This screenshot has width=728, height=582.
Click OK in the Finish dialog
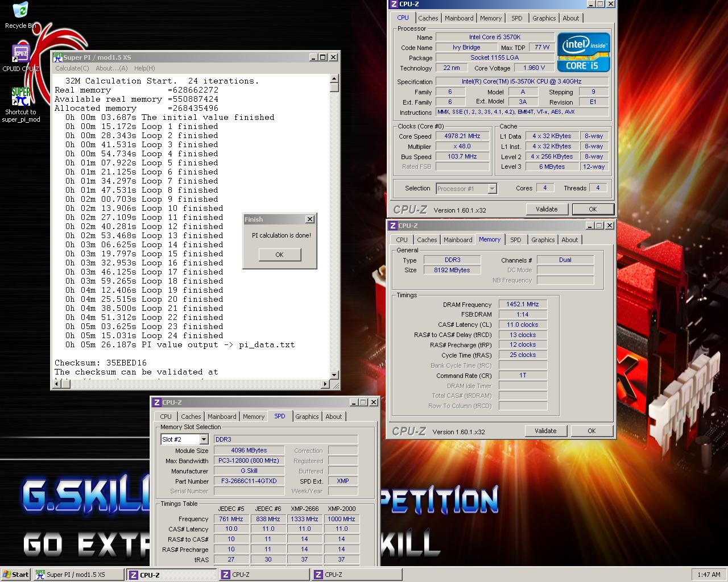[x=279, y=255]
